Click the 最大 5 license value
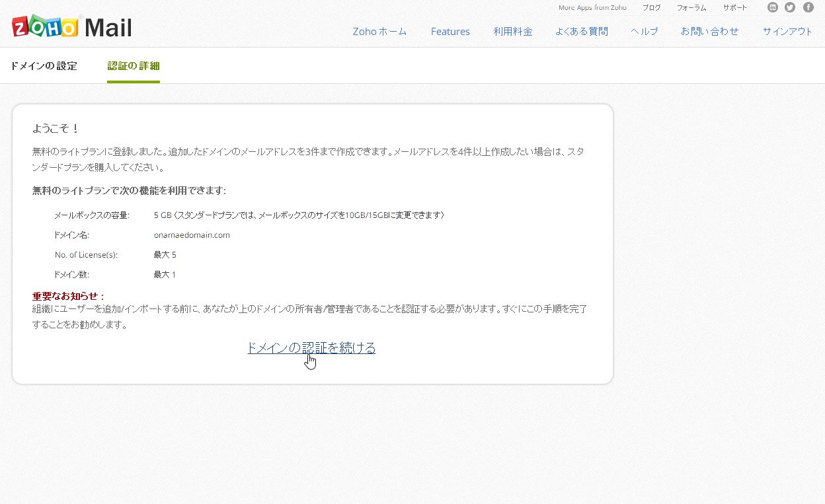Viewport: 825px width, 504px height. [x=165, y=255]
